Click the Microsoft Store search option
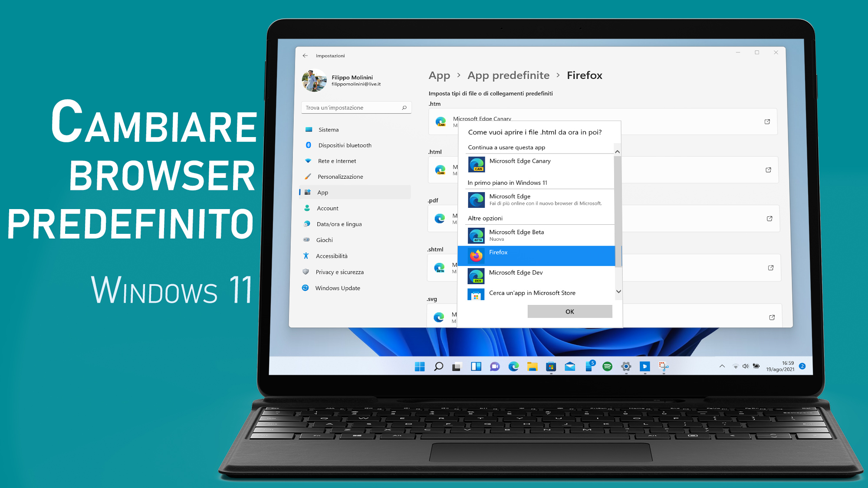 pos(533,292)
